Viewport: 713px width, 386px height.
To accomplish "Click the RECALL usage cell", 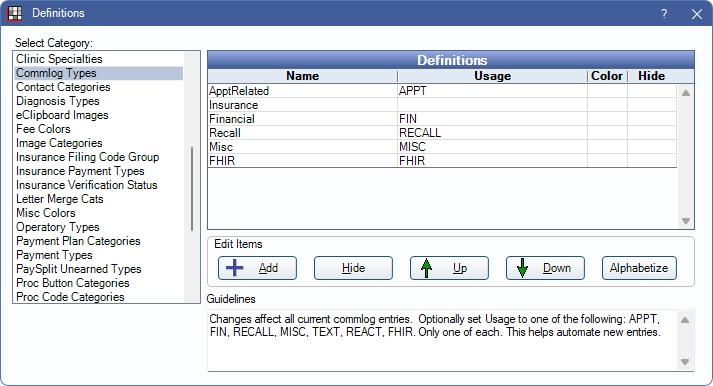I will tap(492, 133).
